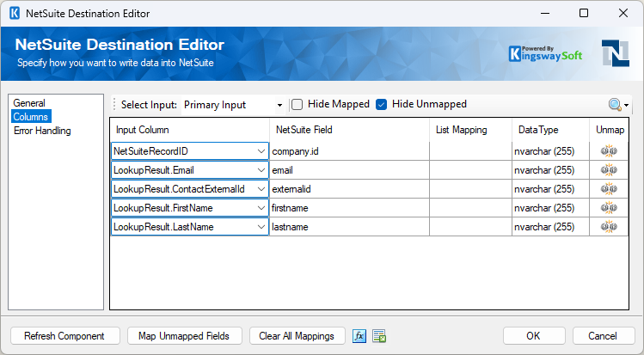
Task: Click the NetSuite Field column header
Action: [350, 130]
